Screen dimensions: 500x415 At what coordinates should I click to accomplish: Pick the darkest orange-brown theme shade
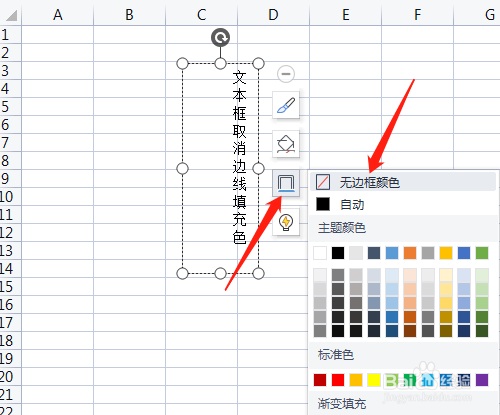point(410,331)
